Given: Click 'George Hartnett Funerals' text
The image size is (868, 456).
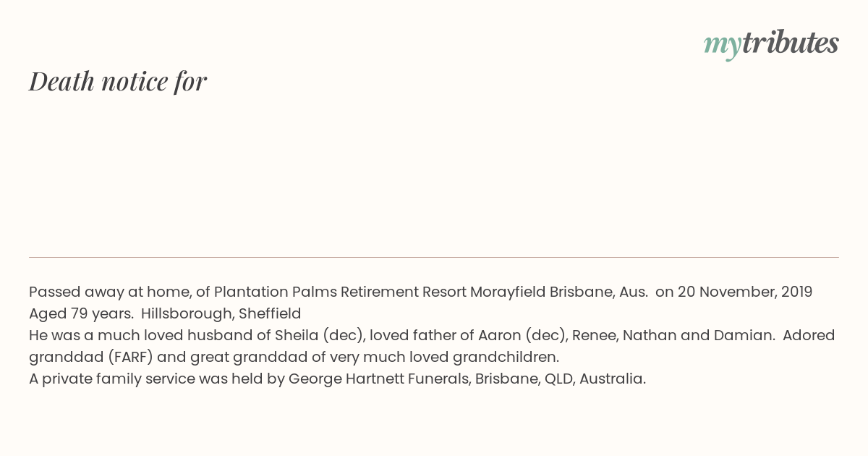Looking at the screenshot, I should pos(378,379).
